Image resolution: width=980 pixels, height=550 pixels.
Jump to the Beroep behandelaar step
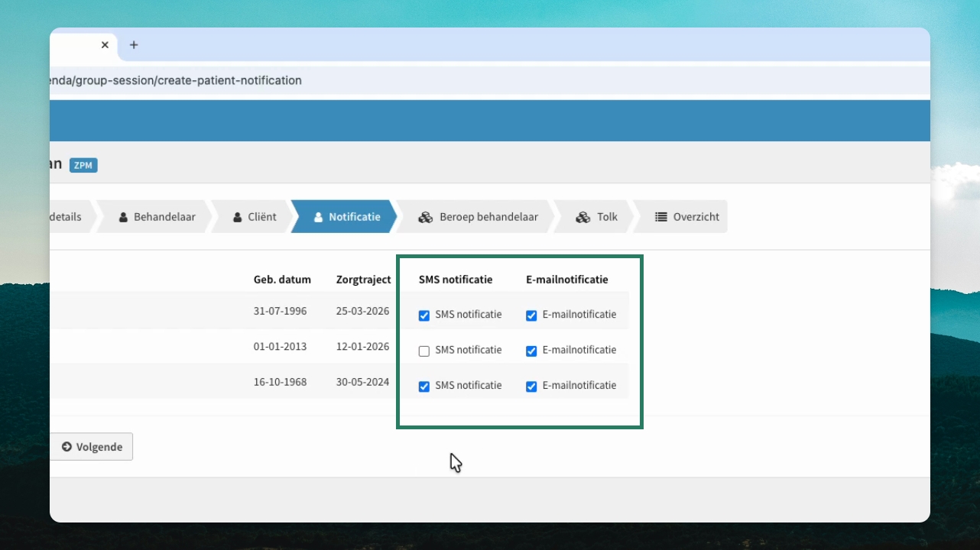click(478, 216)
